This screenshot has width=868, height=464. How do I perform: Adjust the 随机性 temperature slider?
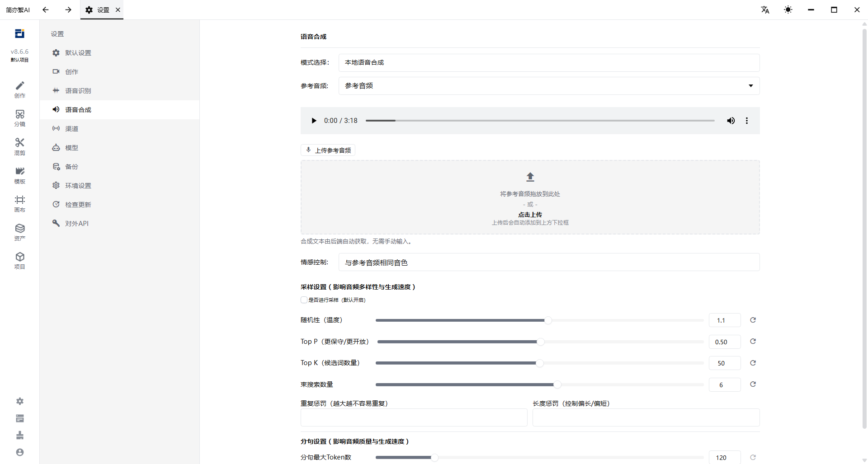point(539,320)
